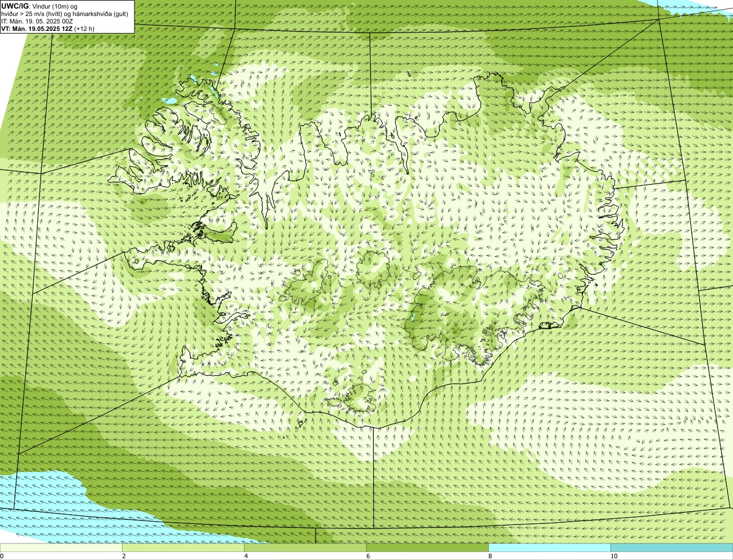Click the legend scale label "4"
Screen dimensions: 733x560
[246, 556]
